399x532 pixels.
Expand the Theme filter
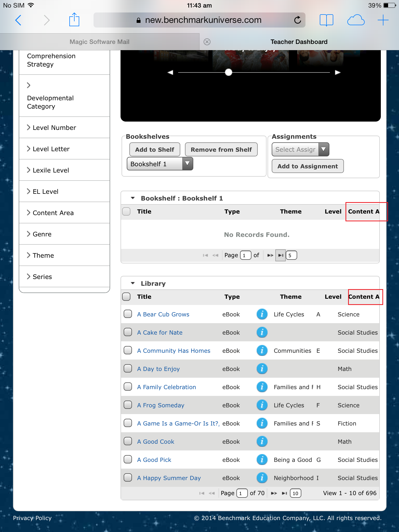pyautogui.click(x=64, y=255)
